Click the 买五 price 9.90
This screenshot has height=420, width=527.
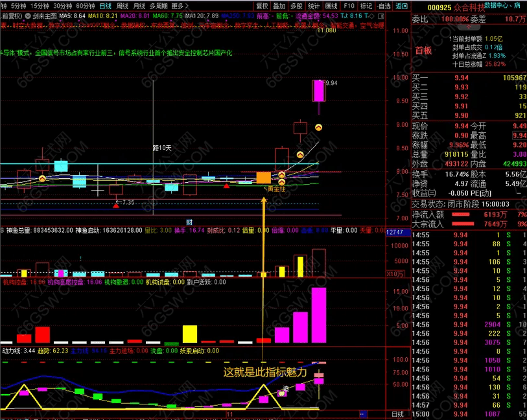coord(462,115)
